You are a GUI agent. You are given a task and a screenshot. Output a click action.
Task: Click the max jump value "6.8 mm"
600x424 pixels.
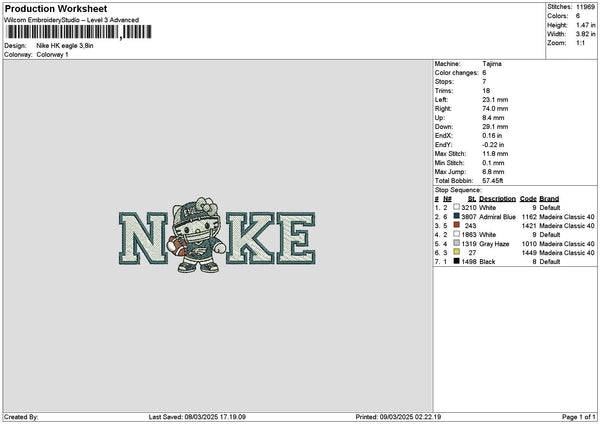pos(493,172)
